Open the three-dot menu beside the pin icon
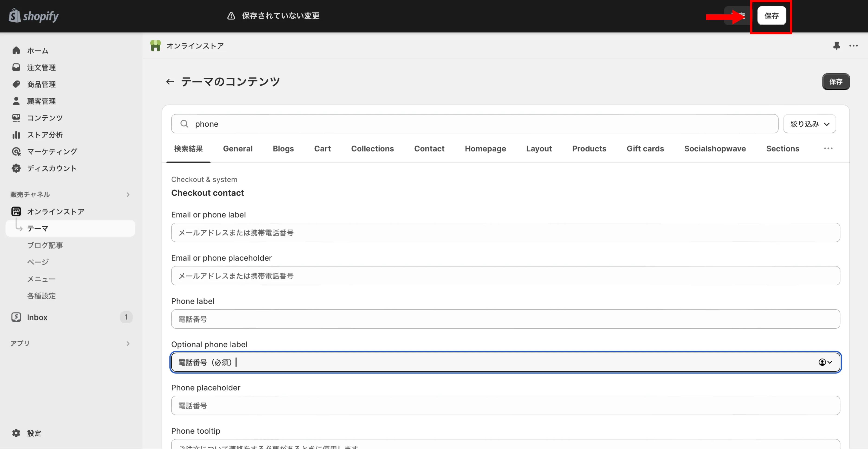 [853, 46]
